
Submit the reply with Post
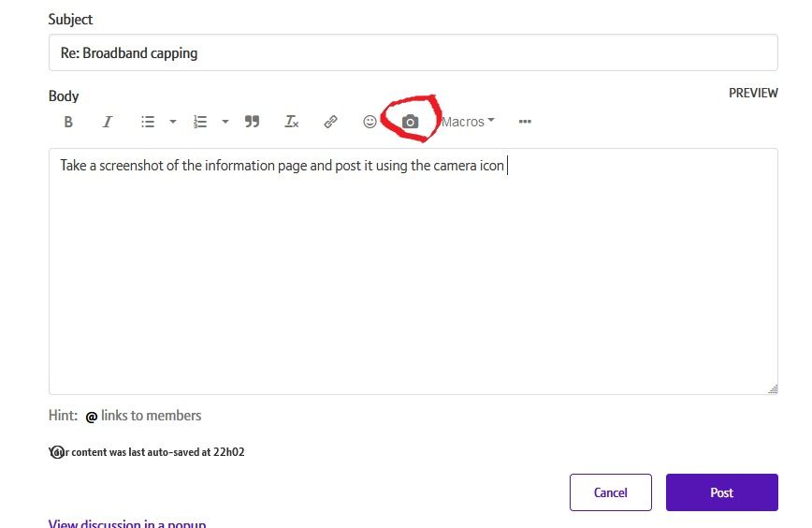pyautogui.click(x=721, y=492)
